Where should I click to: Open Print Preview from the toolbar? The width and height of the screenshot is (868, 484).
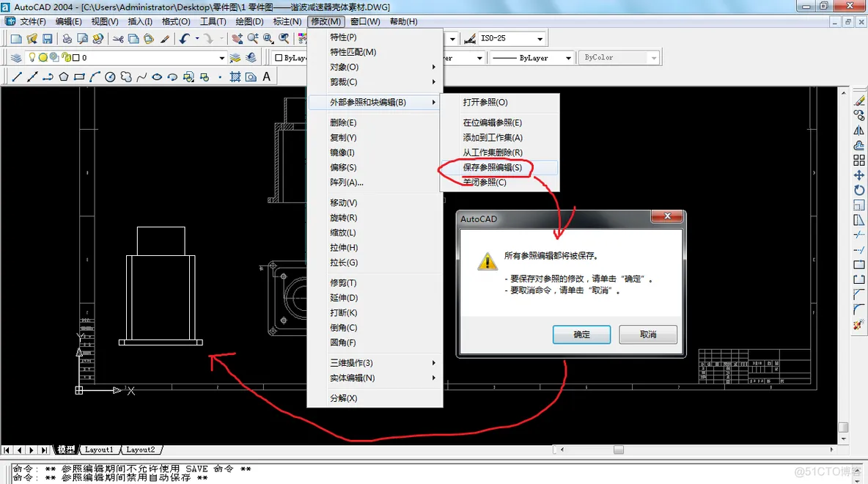83,39
